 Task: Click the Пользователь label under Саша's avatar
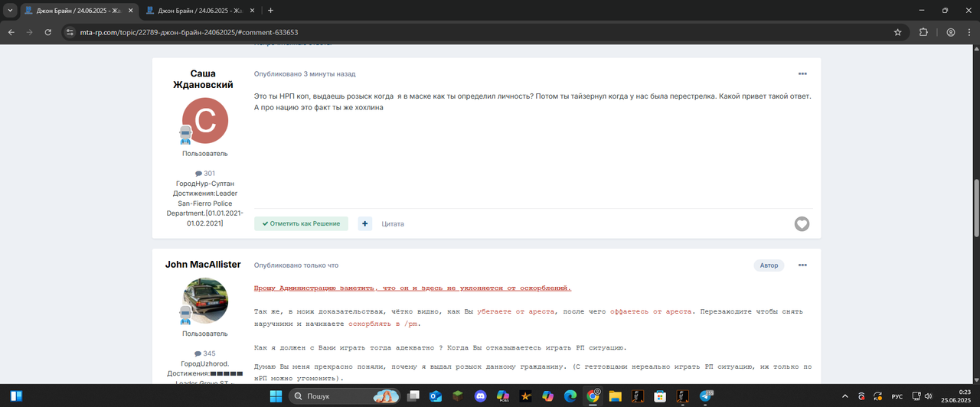[x=204, y=154]
